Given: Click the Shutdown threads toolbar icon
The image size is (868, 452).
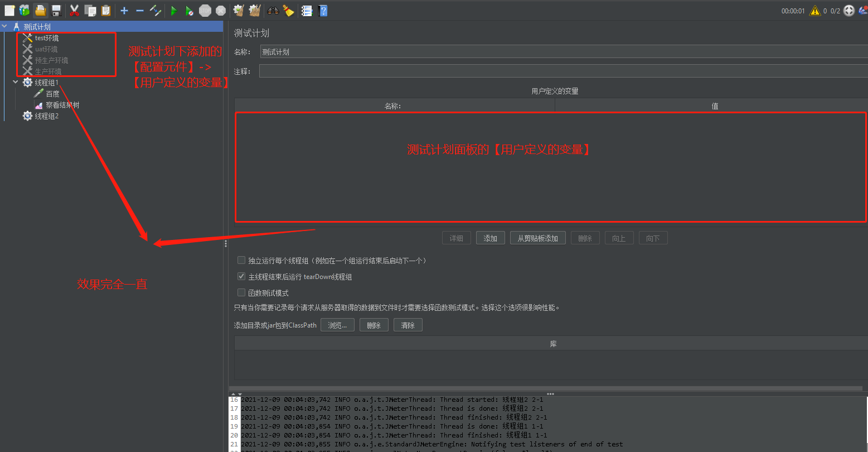Looking at the screenshot, I should click(221, 10).
